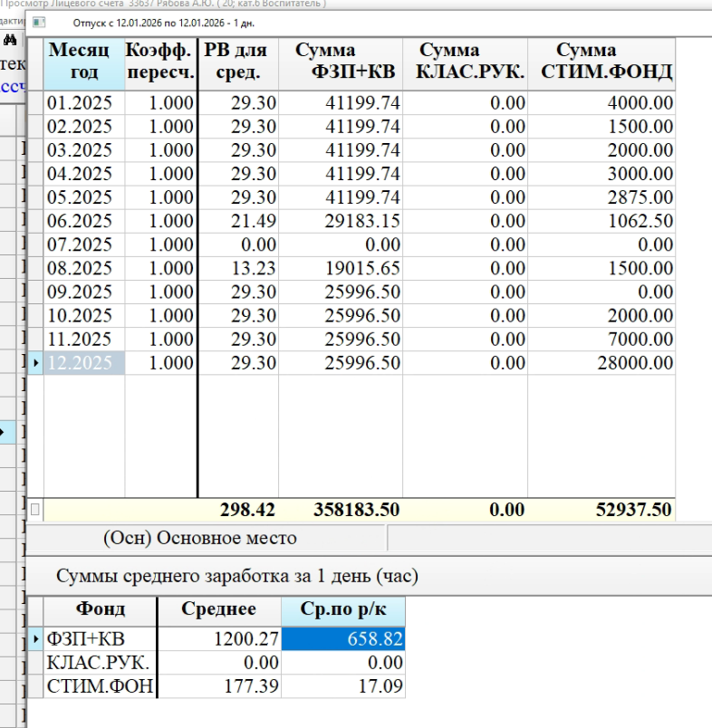This screenshot has height=728, width=712.
Task: Click the Месяц год column header
Action: click(x=84, y=62)
